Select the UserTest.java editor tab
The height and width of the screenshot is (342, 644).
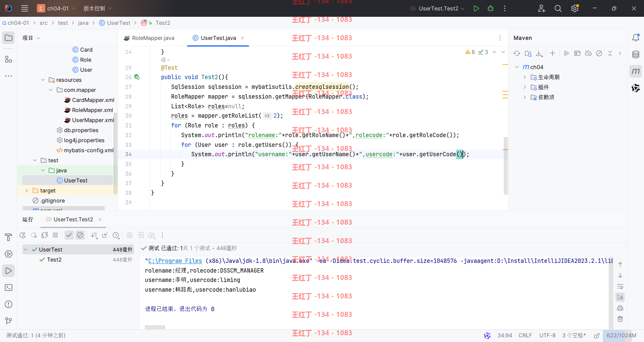[x=218, y=38]
